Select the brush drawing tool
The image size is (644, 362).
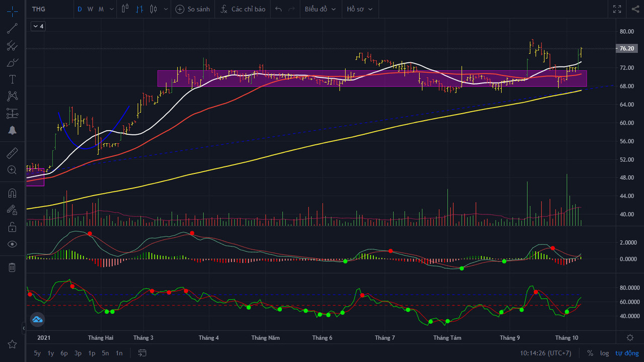[12, 63]
